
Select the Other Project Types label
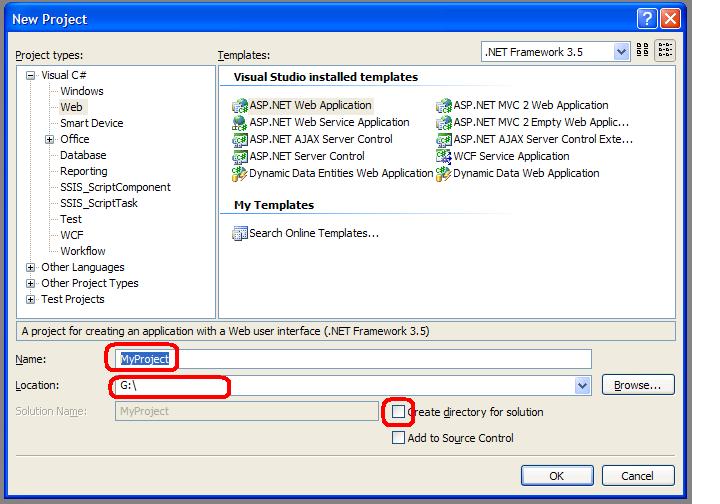pyautogui.click(x=90, y=283)
